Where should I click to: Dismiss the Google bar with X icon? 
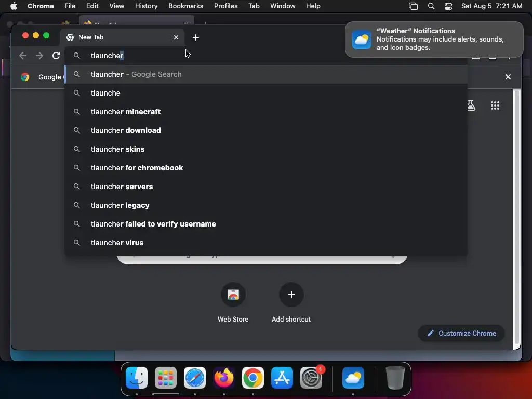click(x=508, y=77)
